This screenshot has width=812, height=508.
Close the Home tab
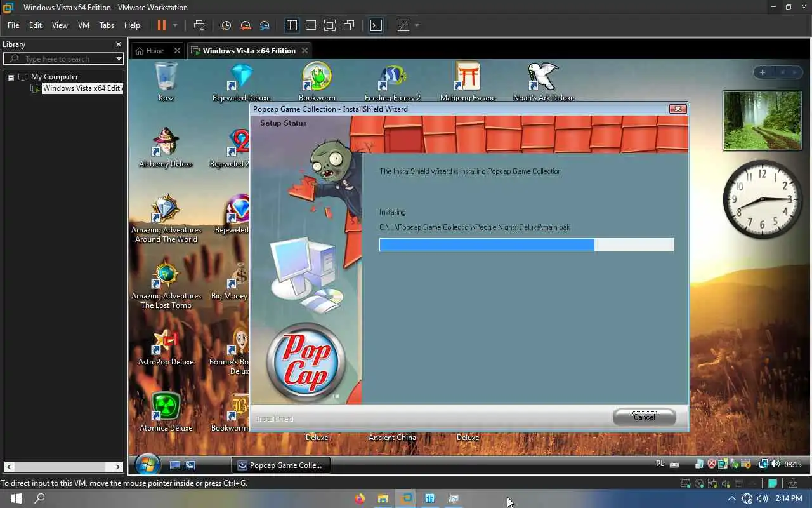click(x=177, y=51)
